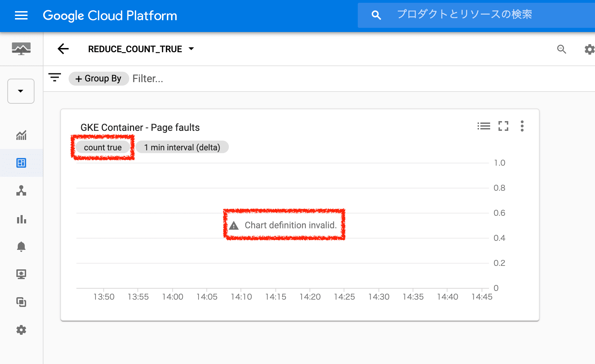The image size is (595, 364).
Task: Click the Google Cloud Platform logo
Action: coord(110,16)
